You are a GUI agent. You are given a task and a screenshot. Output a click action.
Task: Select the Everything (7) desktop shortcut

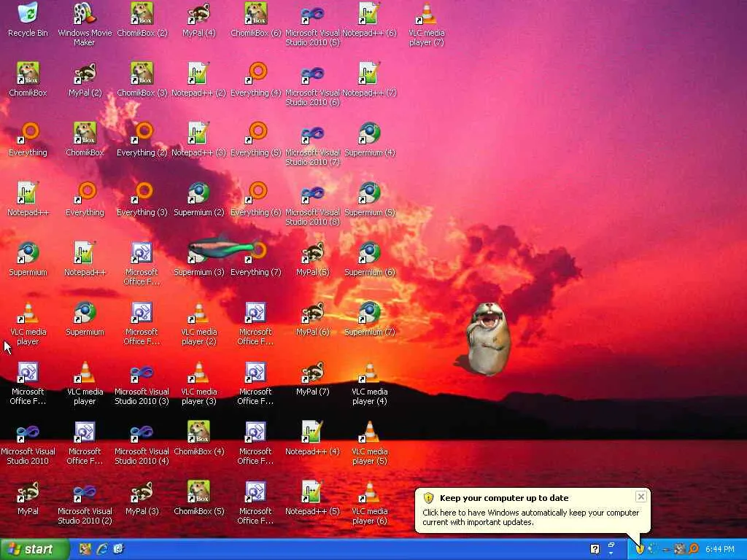click(x=256, y=259)
